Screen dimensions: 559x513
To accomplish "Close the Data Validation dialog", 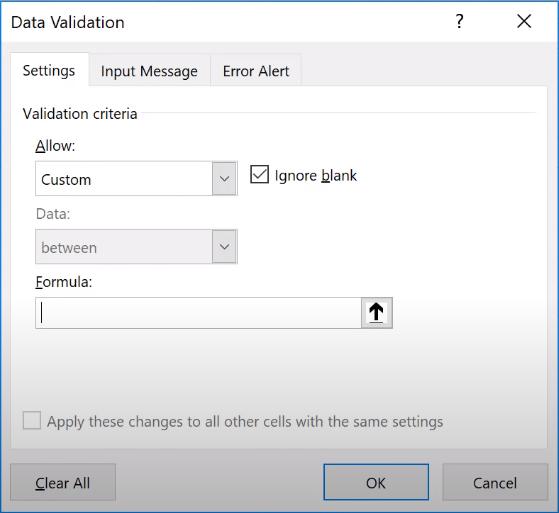I will [x=524, y=21].
